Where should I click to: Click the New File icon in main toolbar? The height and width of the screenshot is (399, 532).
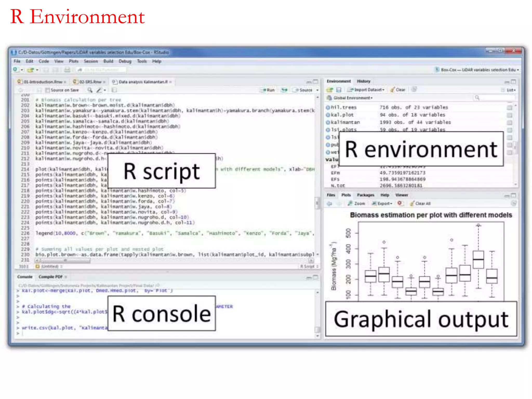[16, 70]
